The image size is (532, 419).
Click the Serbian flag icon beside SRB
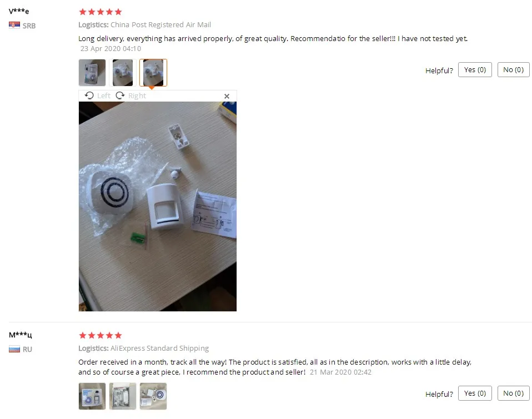(14, 26)
